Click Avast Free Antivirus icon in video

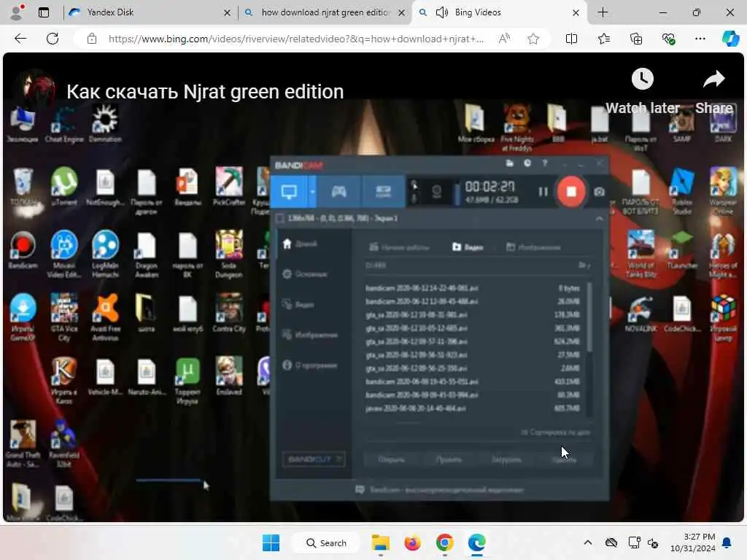click(105, 317)
